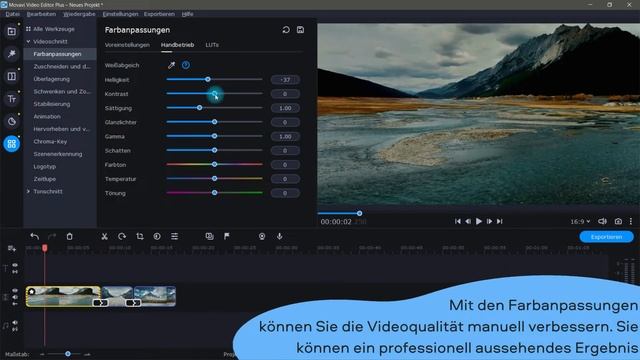Open the Einstellungen menu
Screen dimensions: 640x360
click(120, 14)
